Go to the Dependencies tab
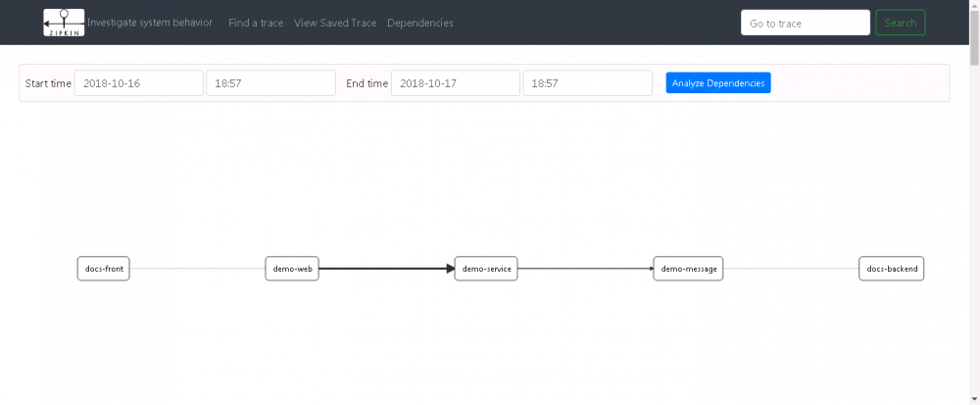 click(x=420, y=23)
